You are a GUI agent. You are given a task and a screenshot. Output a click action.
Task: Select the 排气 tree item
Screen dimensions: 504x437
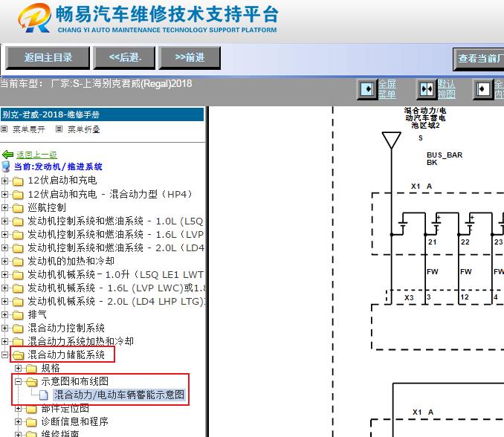(x=37, y=314)
